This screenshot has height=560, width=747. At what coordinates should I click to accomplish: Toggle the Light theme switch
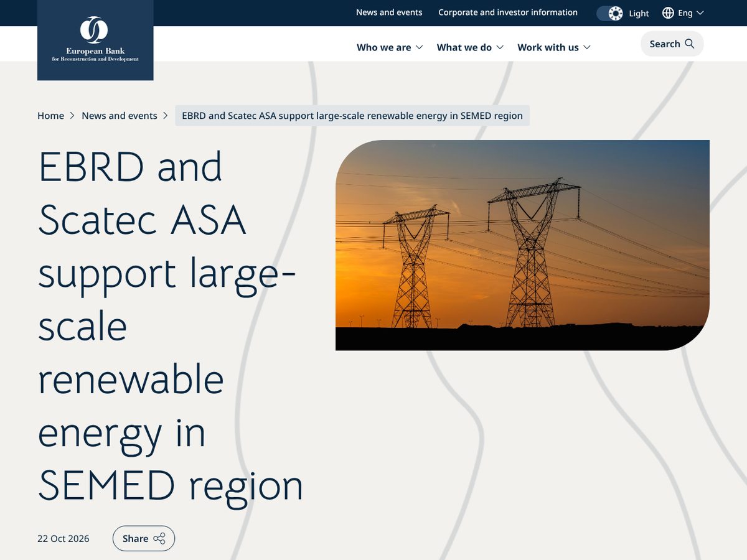tap(609, 13)
